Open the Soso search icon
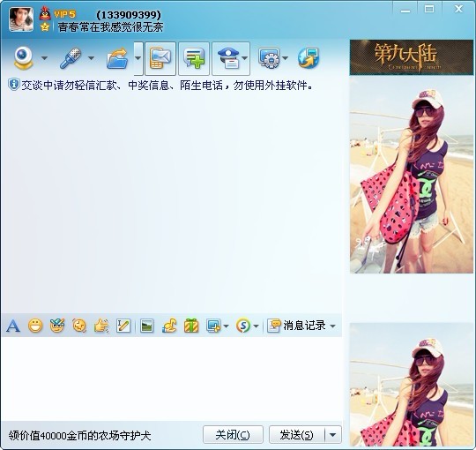Image resolution: width=476 pixels, height=450 pixels. click(x=243, y=326)
